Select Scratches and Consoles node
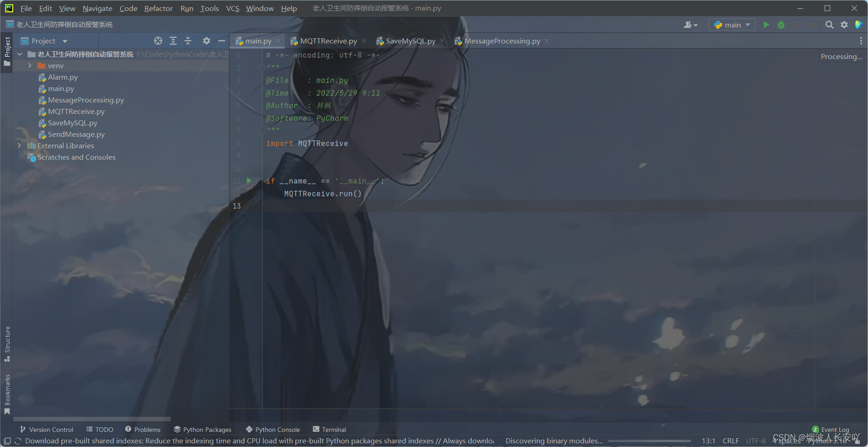This screenshot has height=447, width=868. [76, 157]
